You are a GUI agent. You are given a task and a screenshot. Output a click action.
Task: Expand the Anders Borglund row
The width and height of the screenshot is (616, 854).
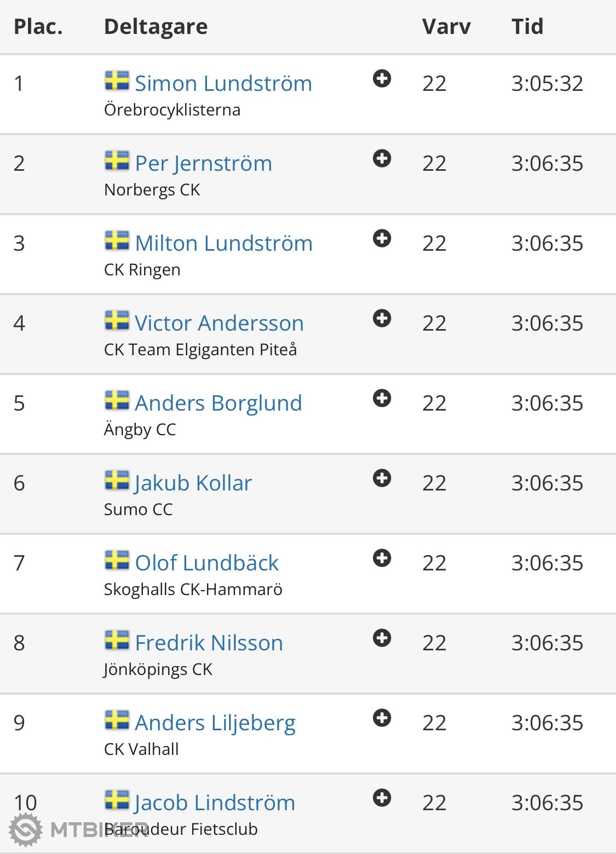[x=382, y=399]
